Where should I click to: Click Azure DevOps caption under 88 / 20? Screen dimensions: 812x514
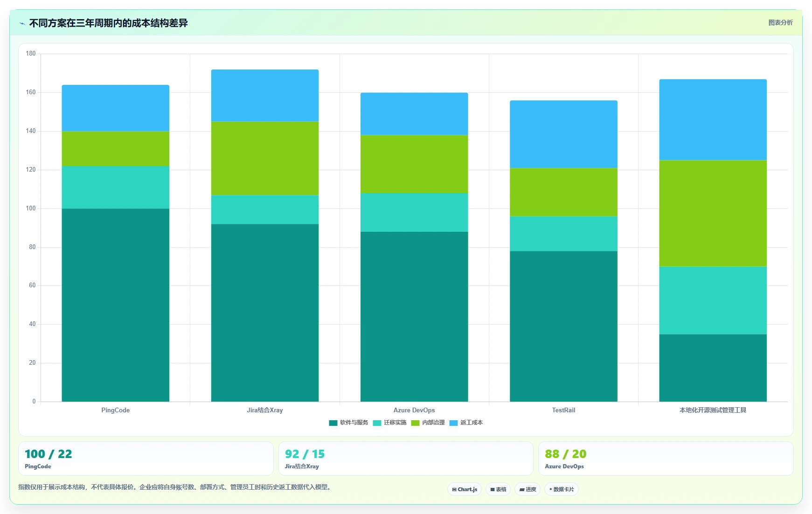[x=564, y=466]
